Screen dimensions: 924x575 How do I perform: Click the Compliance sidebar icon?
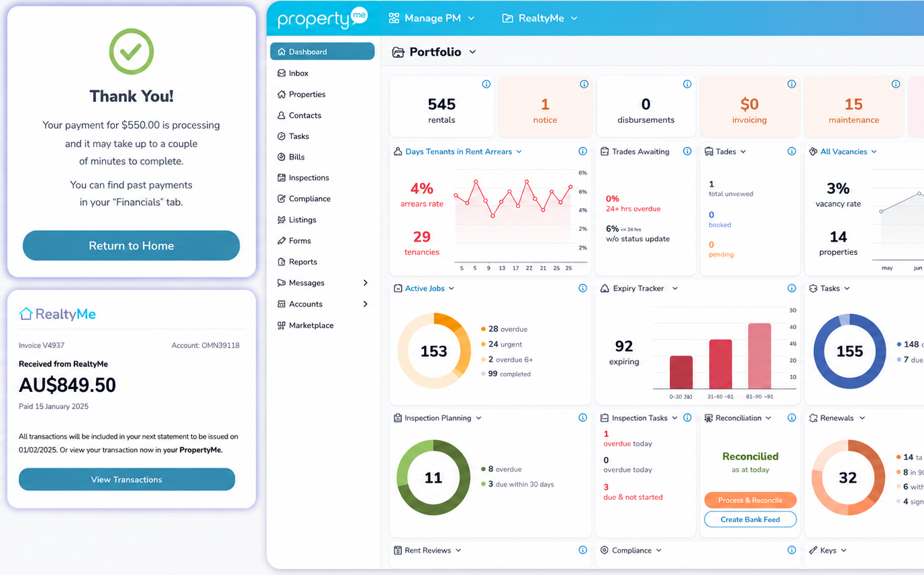click(282, 199)
